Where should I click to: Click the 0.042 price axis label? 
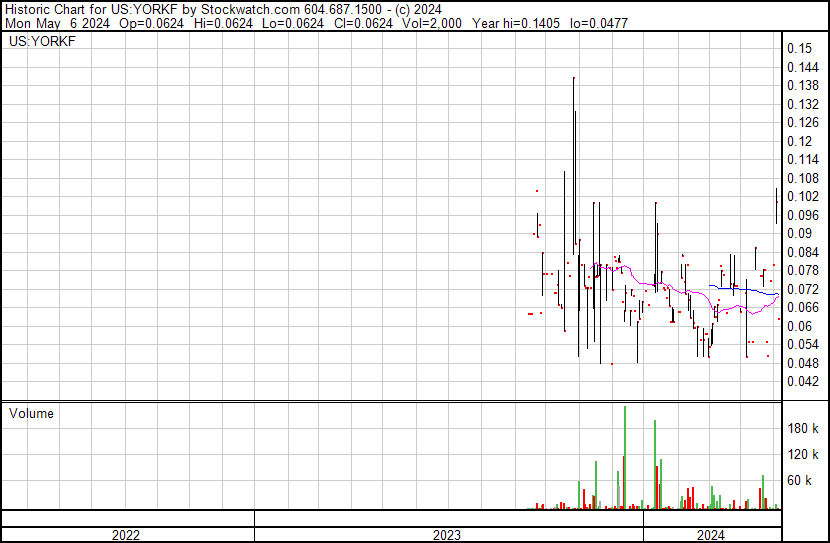coord(802,381)
